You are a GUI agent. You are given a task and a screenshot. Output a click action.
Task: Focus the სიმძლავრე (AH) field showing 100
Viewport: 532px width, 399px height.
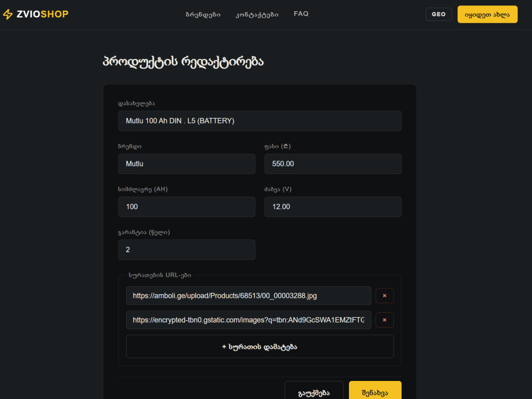[x=187, y=206]
